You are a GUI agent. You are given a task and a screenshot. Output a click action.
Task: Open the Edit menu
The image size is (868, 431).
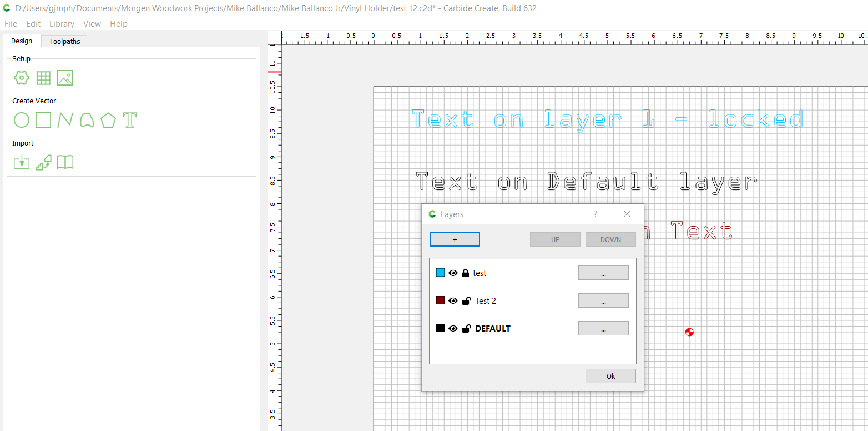pos(33,24)
